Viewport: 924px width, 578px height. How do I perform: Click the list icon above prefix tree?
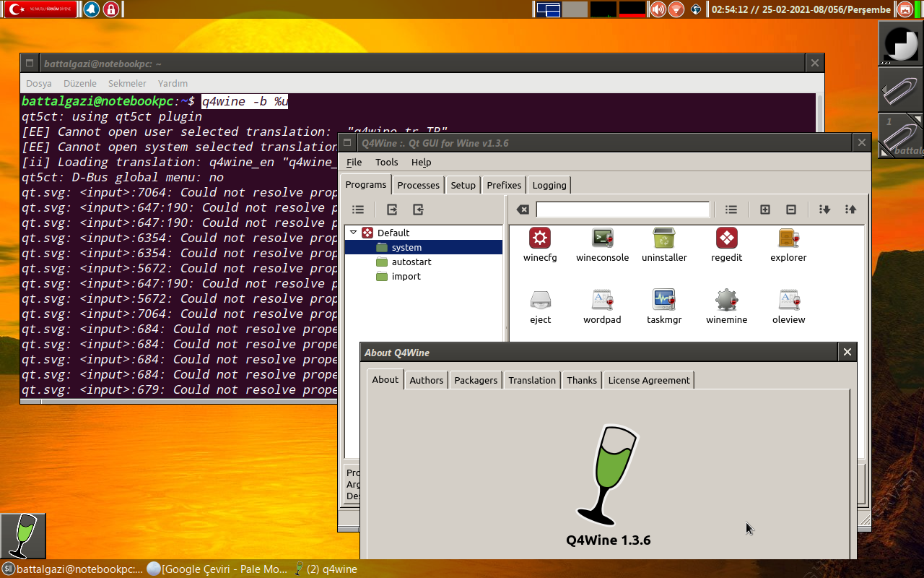pyautogui.click(x=358, y=210)
